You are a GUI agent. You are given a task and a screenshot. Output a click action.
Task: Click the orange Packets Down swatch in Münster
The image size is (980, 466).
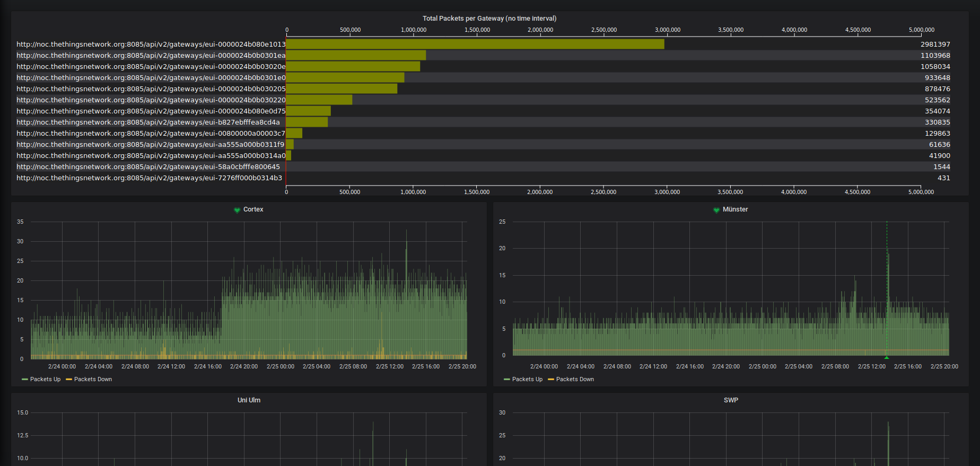pyautogui.click(x=551, y=380)
